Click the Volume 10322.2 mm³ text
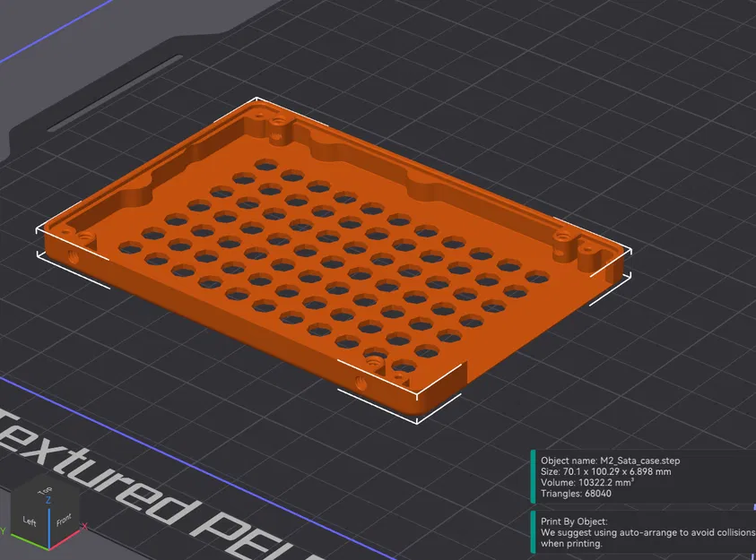Image resolution: width=756 pixels, height=560 pixels. tap(587, 482)
